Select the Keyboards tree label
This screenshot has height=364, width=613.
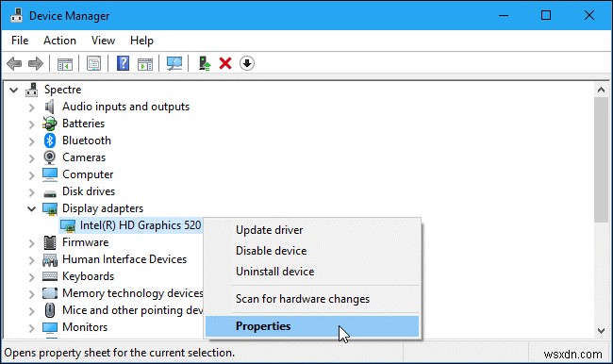coord(88,276)
